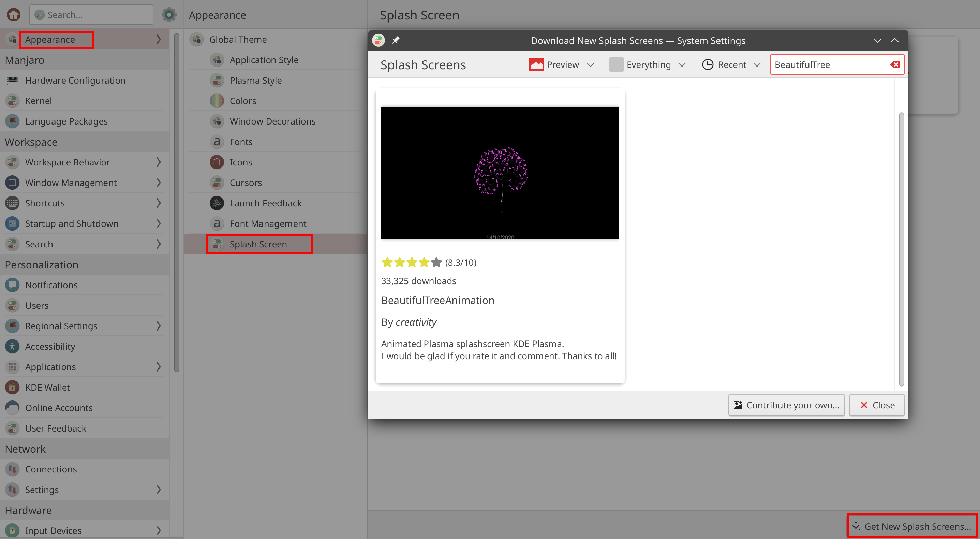
Task: Click the Global Theme icon
Action: pos(196,39)
